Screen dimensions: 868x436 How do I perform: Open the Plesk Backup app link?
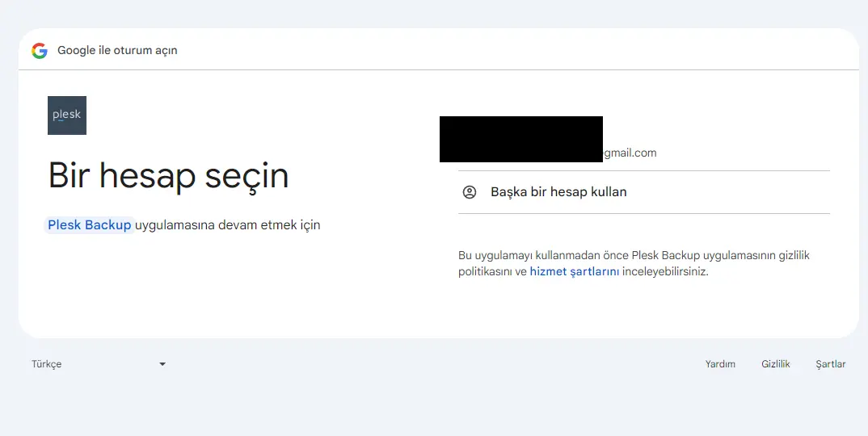[89, 225]
